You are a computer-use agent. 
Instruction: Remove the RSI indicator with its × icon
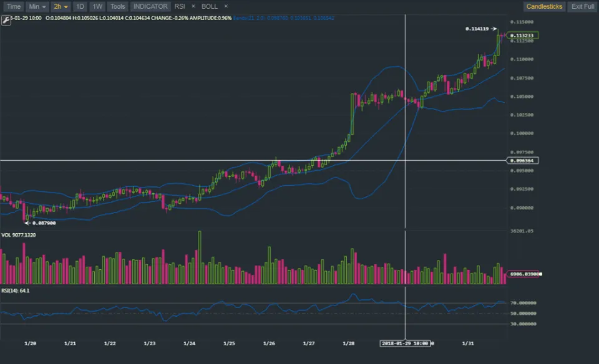click(193, 6)
